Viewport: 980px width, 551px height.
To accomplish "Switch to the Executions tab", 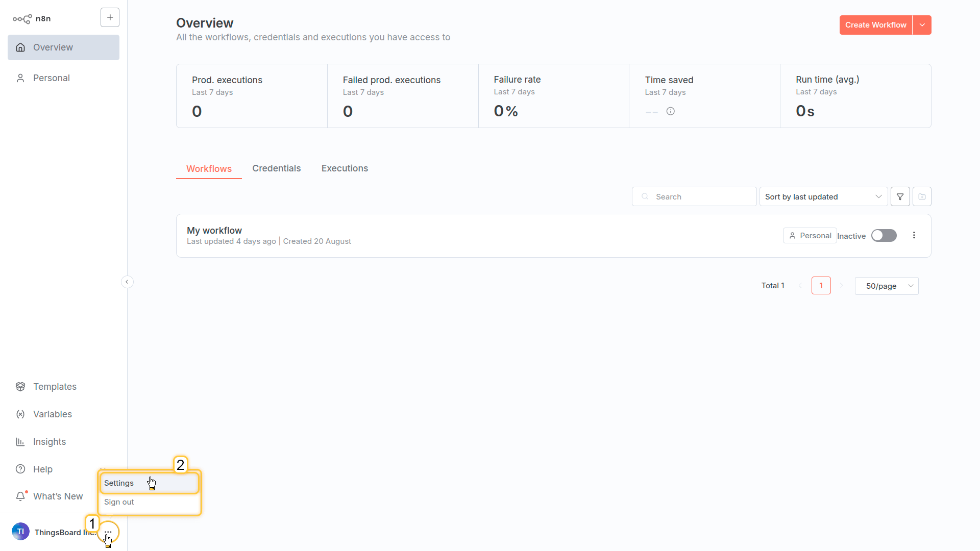I will [345, 168].
